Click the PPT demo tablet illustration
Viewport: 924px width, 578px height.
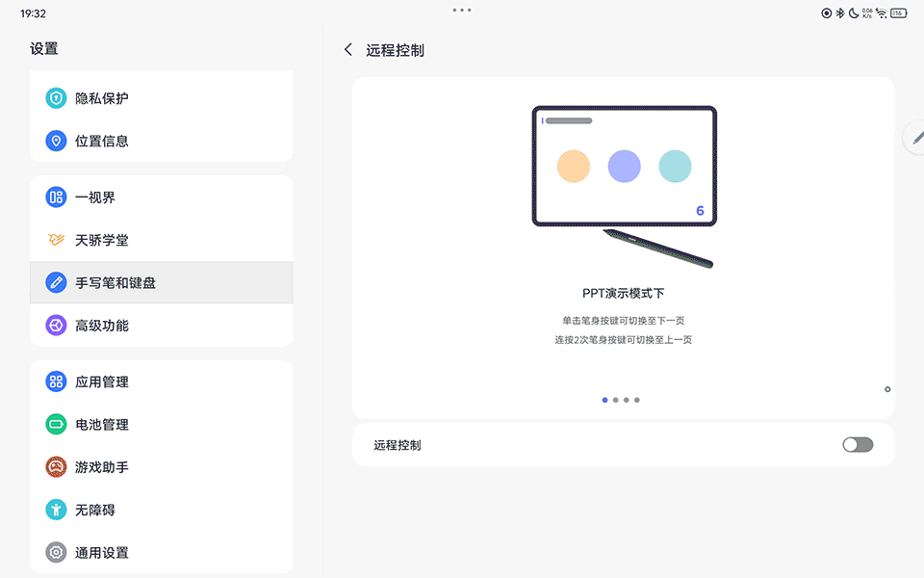point(624,183)
